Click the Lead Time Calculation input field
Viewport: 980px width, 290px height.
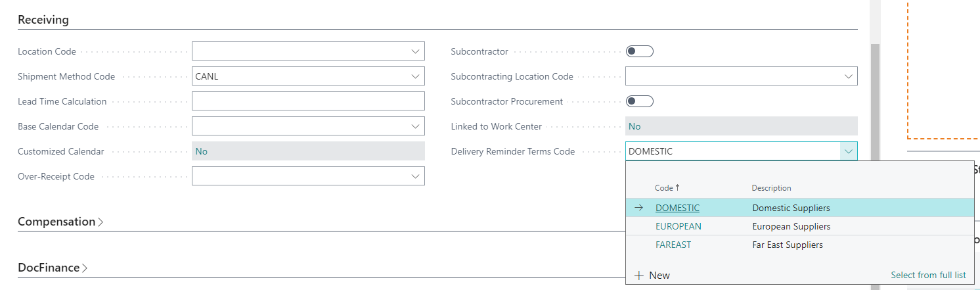click(308, 101)
